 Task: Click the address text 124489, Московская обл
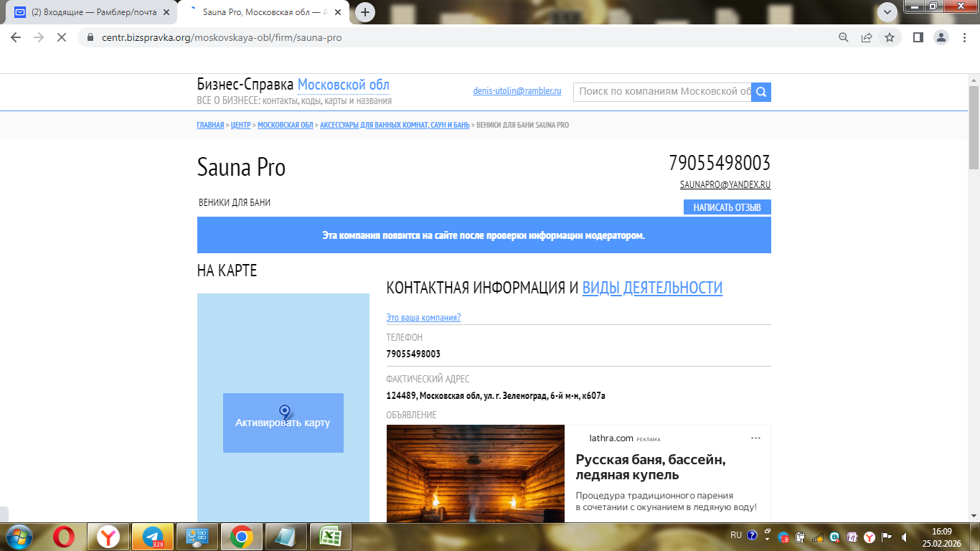tap(496, 395)
